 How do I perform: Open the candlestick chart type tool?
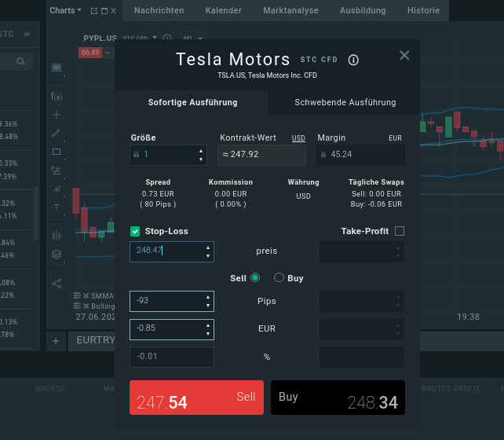(57, 236)
